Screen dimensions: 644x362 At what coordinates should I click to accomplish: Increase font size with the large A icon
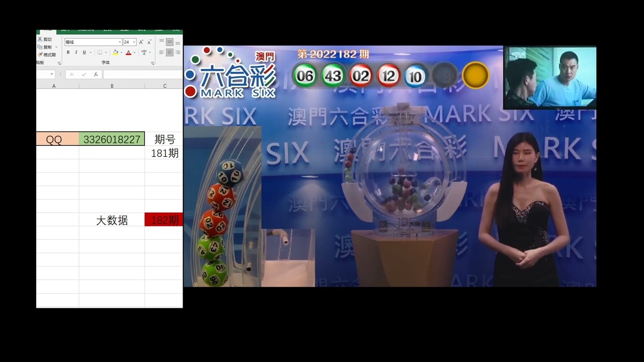point(141,42)
